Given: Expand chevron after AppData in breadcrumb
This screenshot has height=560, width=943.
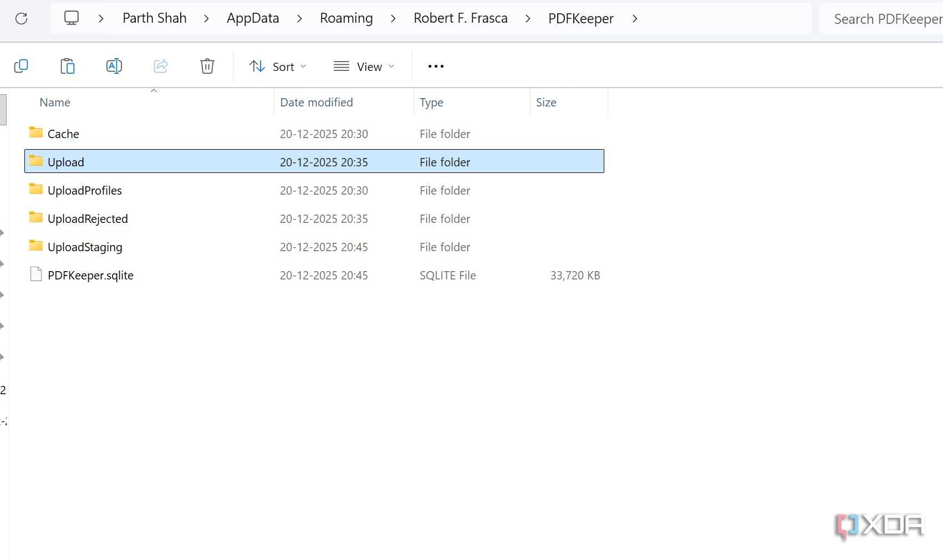Looking at the screenshot, I should point(299,19).
